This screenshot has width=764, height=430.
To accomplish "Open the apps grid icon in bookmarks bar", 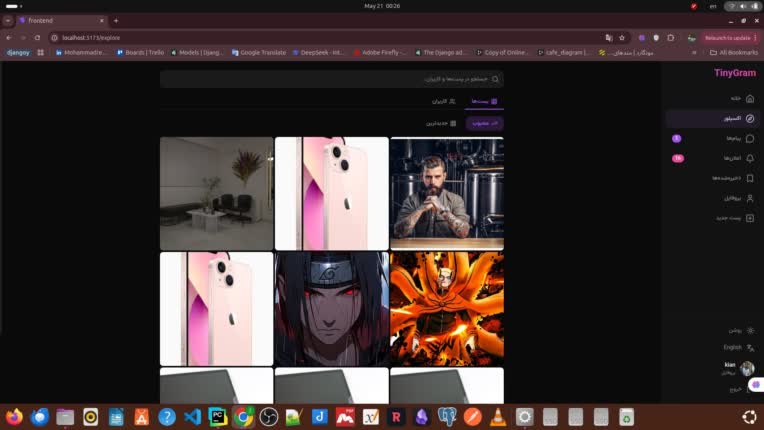I will click(x=40, y=52).
